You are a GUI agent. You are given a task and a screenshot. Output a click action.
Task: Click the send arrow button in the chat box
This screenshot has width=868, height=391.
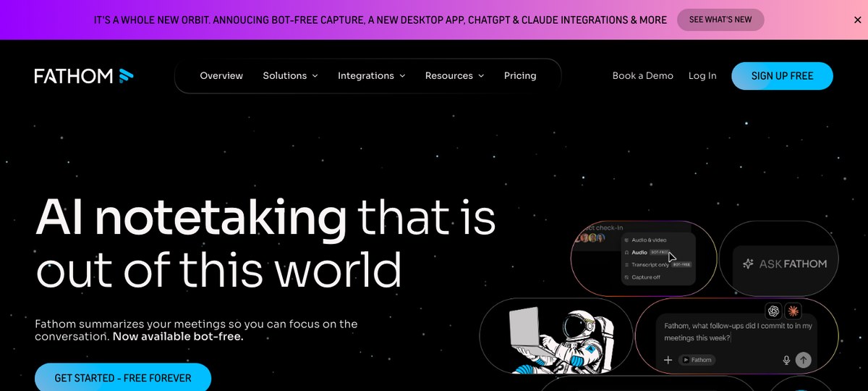803,360
